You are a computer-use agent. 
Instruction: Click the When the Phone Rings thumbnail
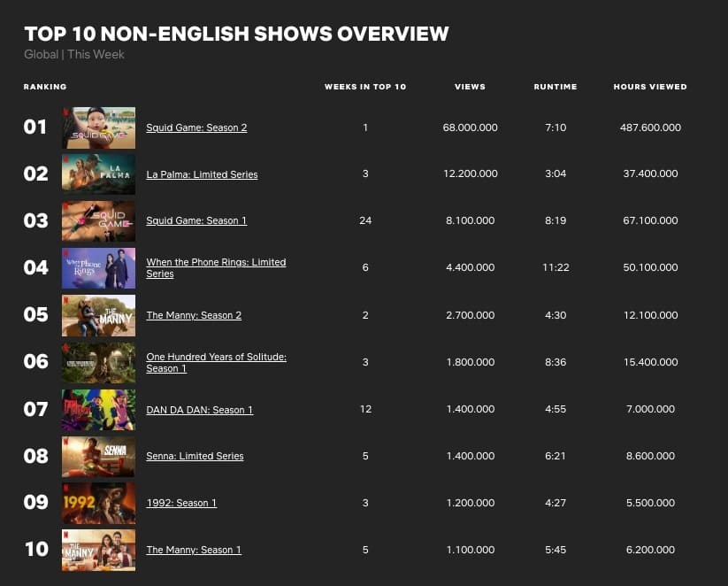[99, 268]
